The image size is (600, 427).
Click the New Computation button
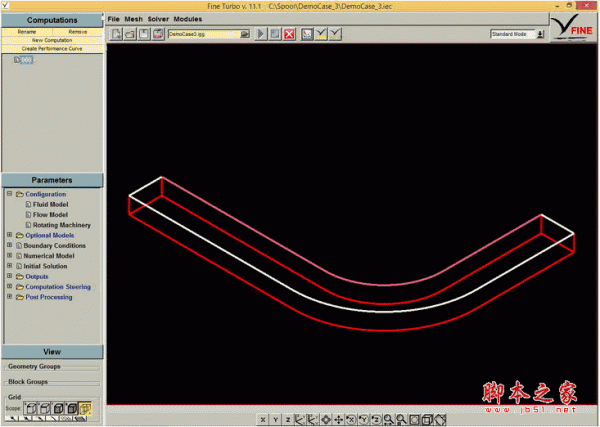pyautogui.click(x=52, y=40)
